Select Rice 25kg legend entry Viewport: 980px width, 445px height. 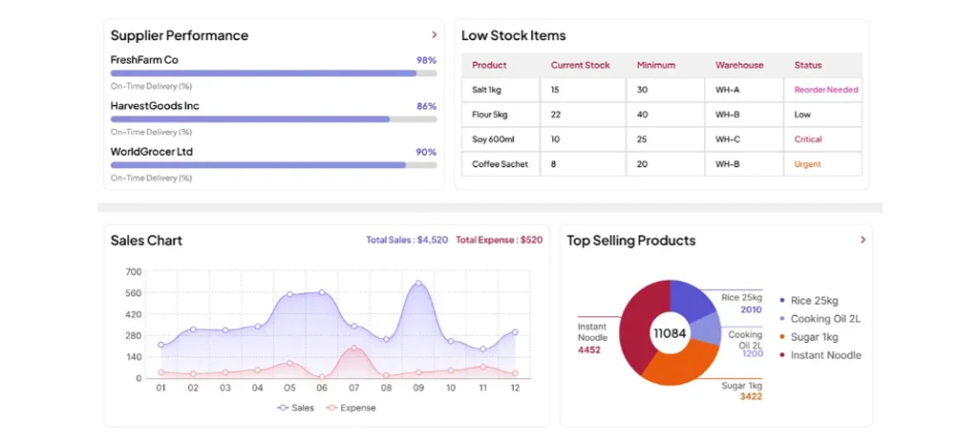[x=809, y=301]
